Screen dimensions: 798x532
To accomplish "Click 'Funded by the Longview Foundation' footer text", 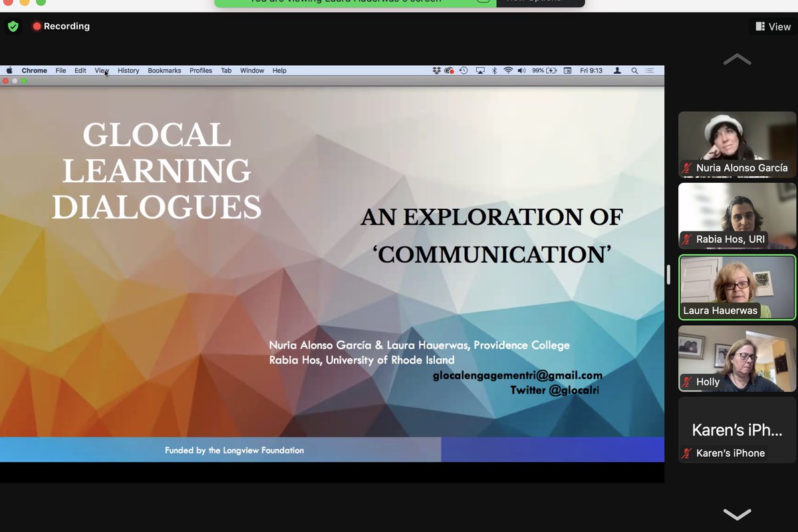I will 235,450.
